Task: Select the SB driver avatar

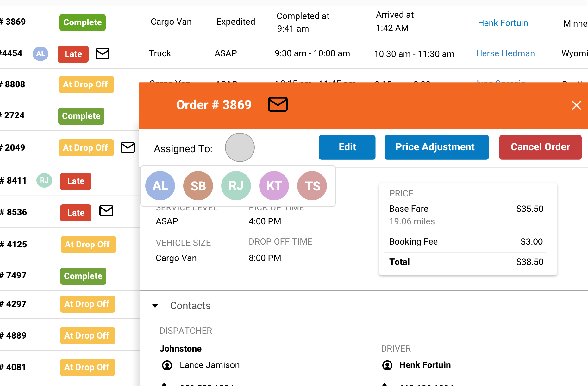Action: tap(198, 186)
